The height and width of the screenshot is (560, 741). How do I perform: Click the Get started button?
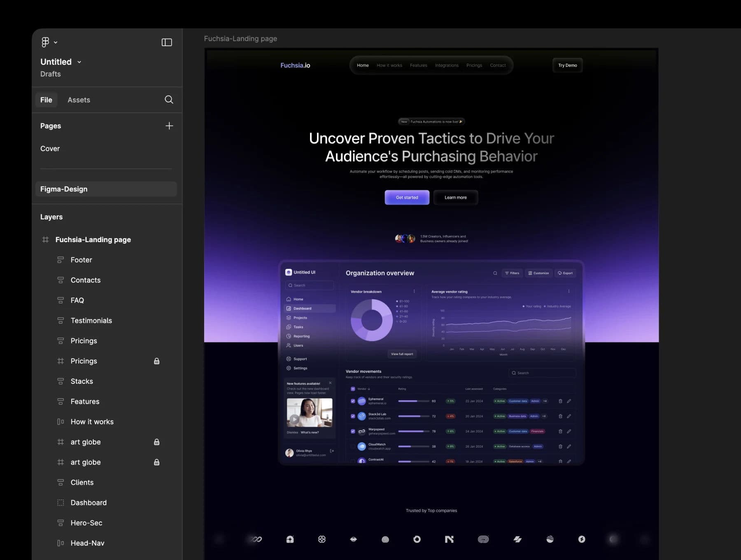(407, 198)
